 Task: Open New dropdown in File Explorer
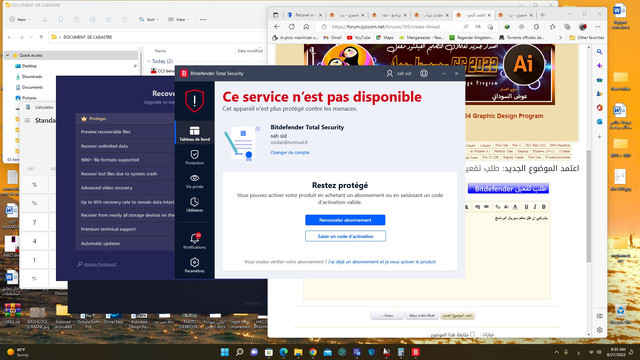click(x=20, y=19)
